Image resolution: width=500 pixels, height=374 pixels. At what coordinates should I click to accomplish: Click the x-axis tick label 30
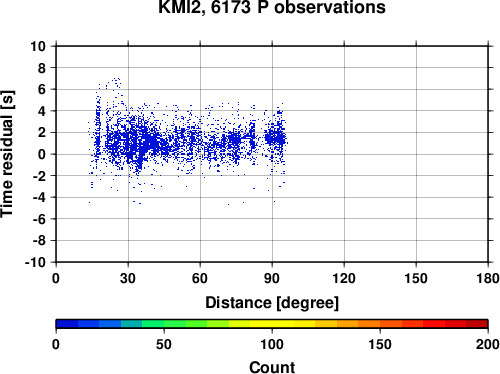click(x=128, y=278)
